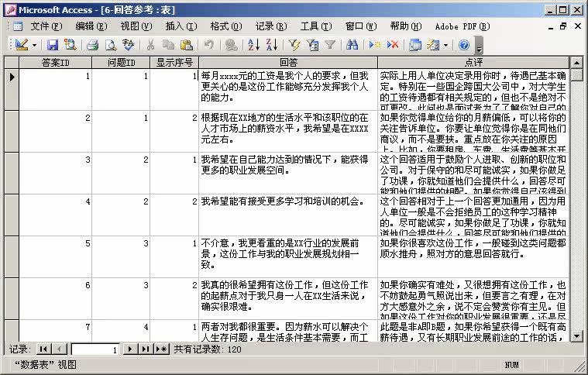The height and width of the screenshot is (375, 588).
Task: Click the Help question mark icon
Action: click(x=464, y=46)
